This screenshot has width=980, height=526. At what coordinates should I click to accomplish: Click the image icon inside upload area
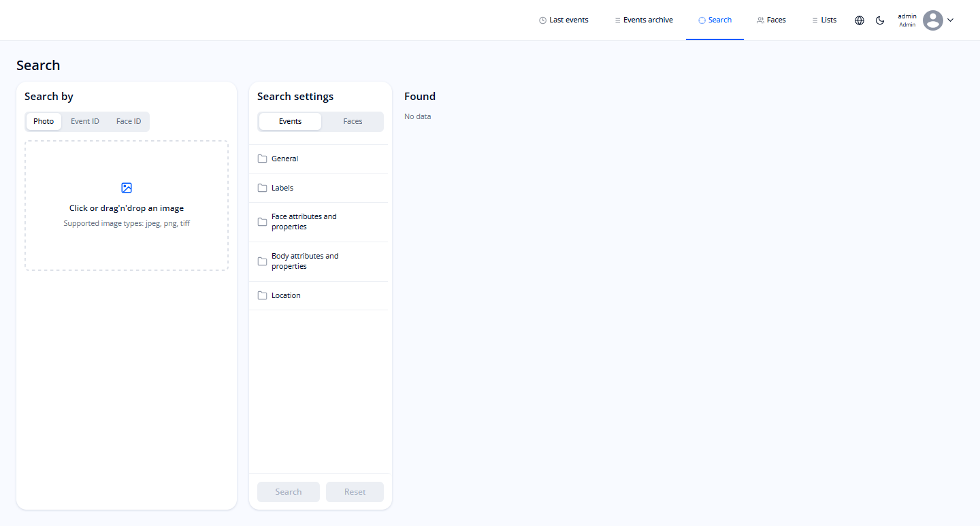coord(126,188)
